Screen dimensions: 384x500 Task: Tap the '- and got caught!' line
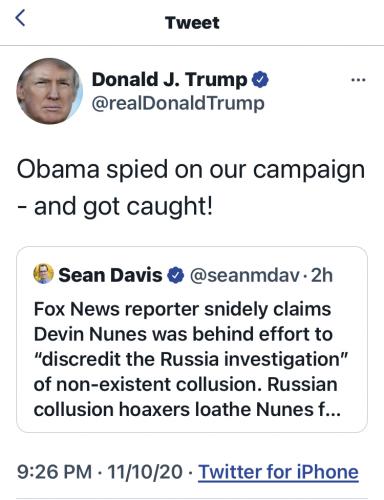click(x=115, y=207)
